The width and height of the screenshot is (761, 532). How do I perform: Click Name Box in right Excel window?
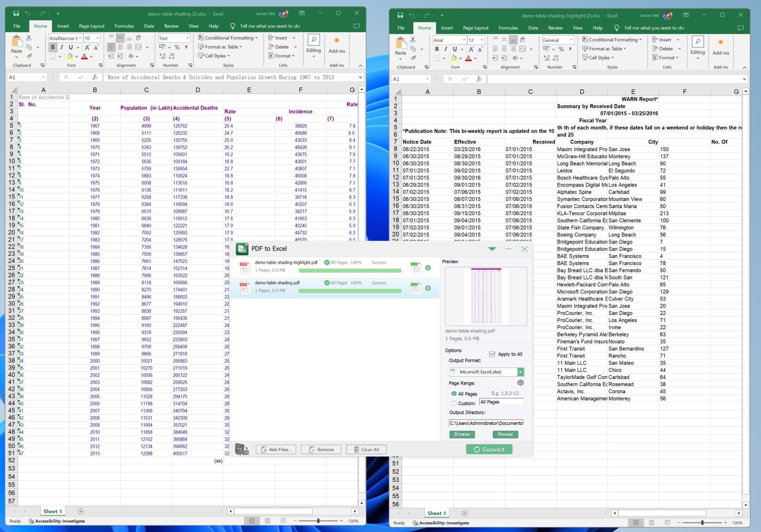tap(410, 79)
